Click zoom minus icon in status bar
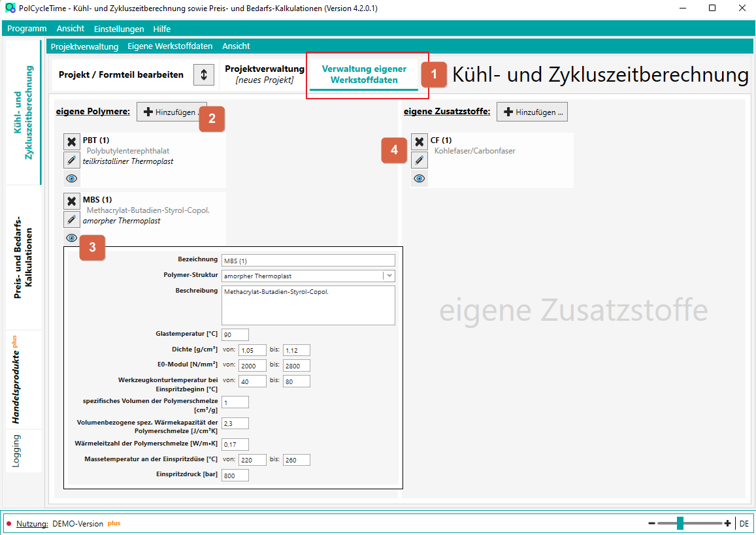 (652, 523)
